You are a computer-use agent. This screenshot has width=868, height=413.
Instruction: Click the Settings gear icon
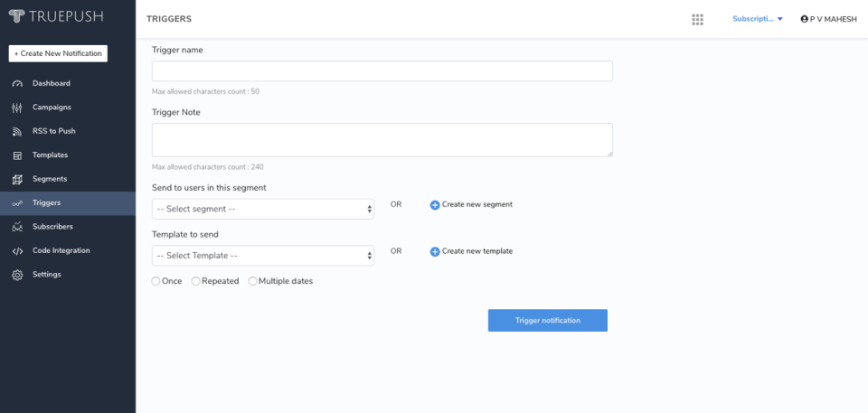click(17, 275)
